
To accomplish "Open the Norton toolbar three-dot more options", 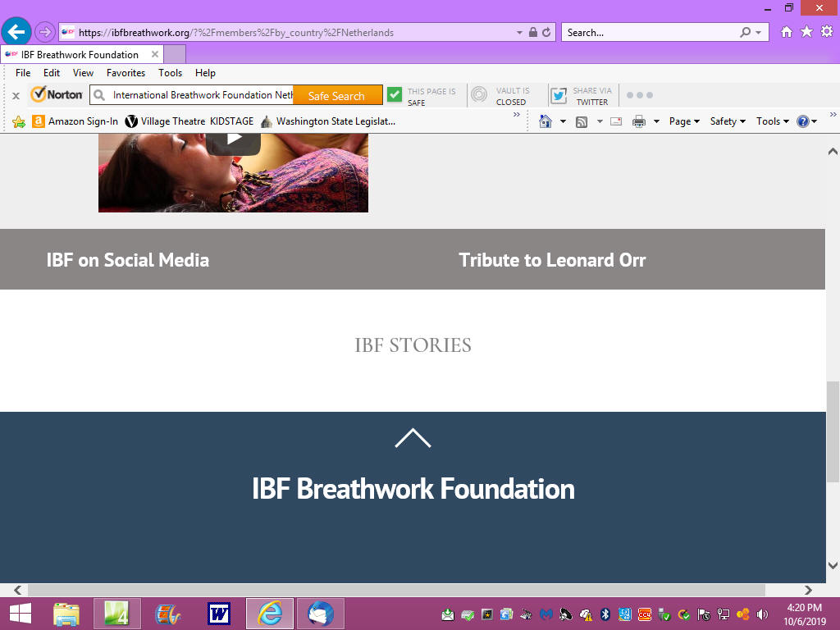I will 640,95.
